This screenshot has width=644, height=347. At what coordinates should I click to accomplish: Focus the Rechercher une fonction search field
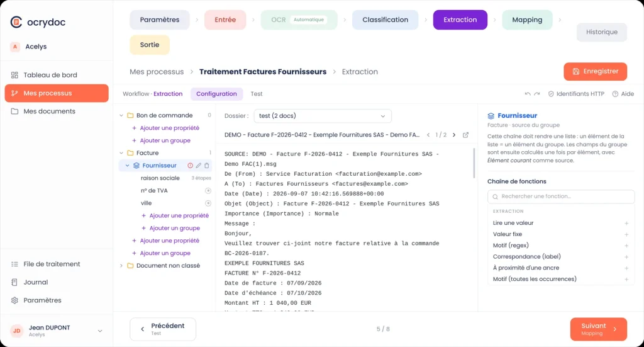(560, 196)
